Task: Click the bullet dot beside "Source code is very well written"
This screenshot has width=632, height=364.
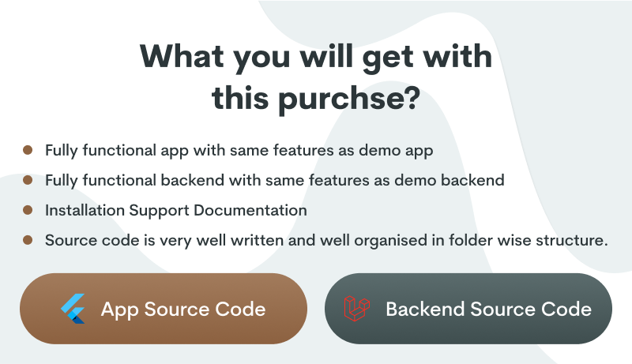Action: pyautogui.click(x=28, y=241)
